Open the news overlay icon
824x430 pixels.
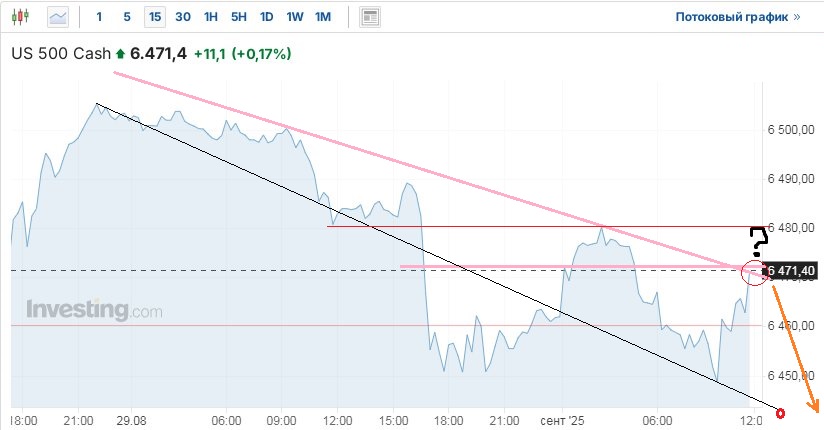[370, 17]
